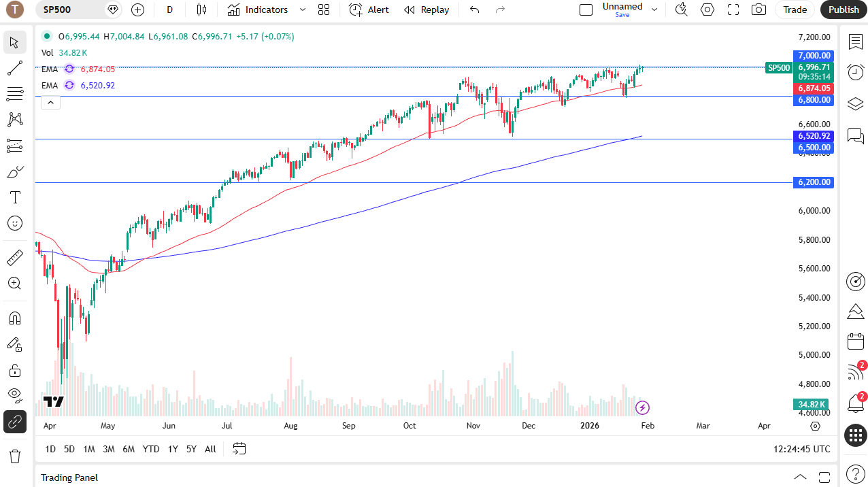Switch to the YTD timeframe tab

tap(150, 449)
